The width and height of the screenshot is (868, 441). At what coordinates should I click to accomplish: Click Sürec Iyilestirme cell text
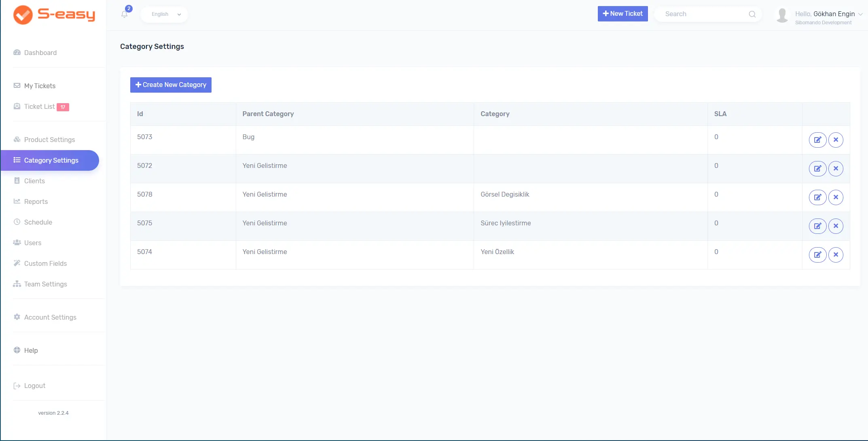click(x=506, y=223)
